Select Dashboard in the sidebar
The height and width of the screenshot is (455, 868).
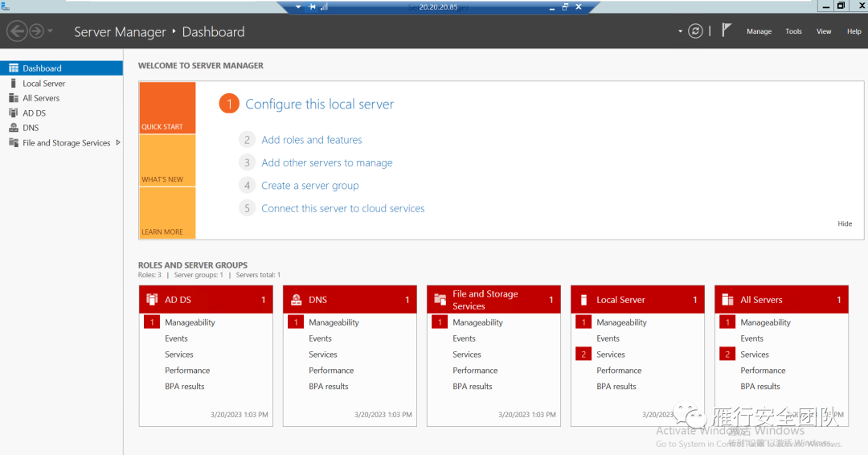coord(61,68)
